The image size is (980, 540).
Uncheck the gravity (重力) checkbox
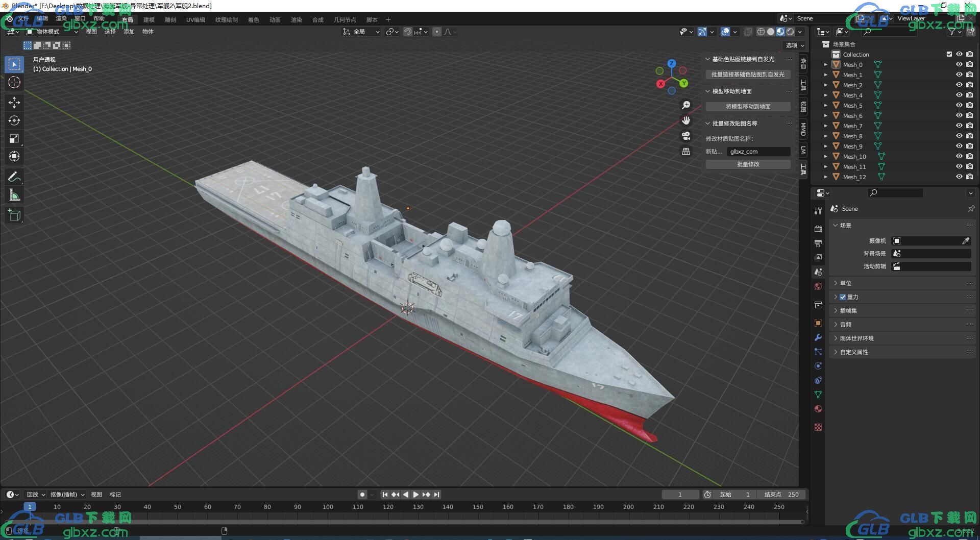tap(843, 297)
